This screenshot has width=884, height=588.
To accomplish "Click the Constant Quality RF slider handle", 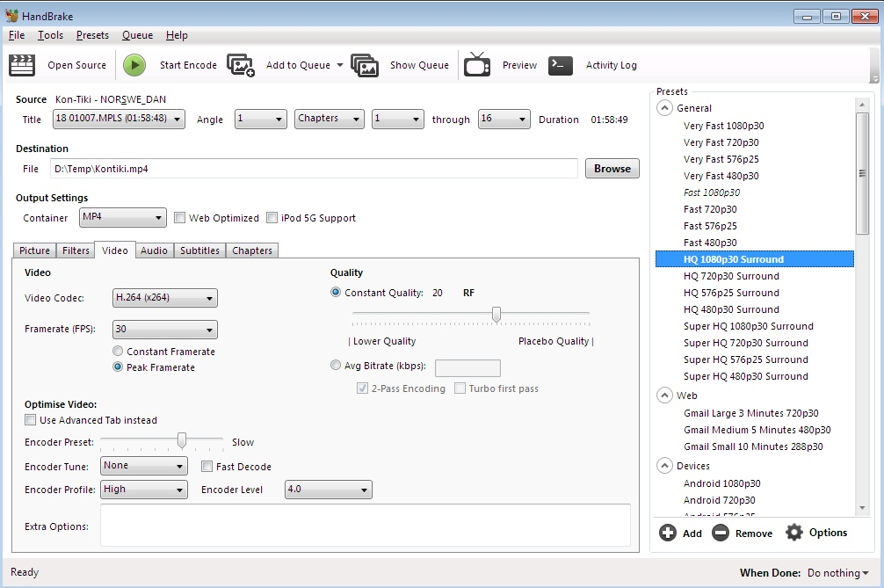I will point(496,314).
